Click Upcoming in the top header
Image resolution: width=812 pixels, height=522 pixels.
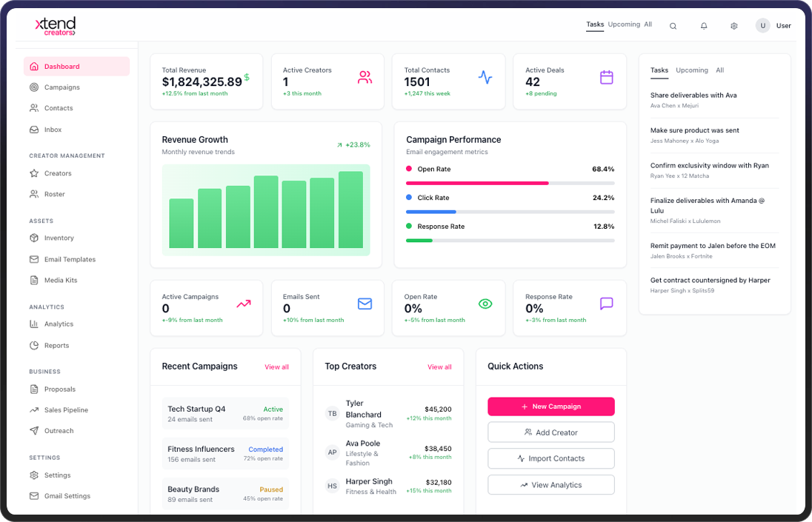(624, 24)
